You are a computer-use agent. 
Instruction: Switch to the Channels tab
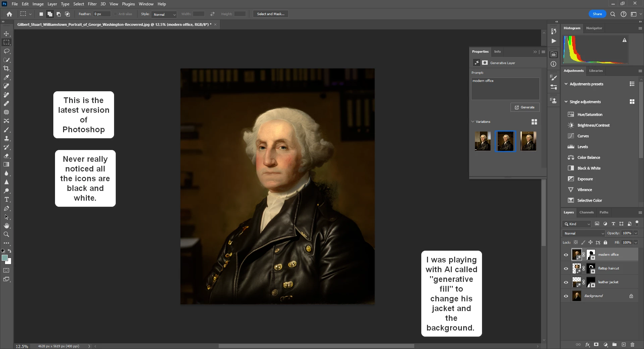coord(587,212)
